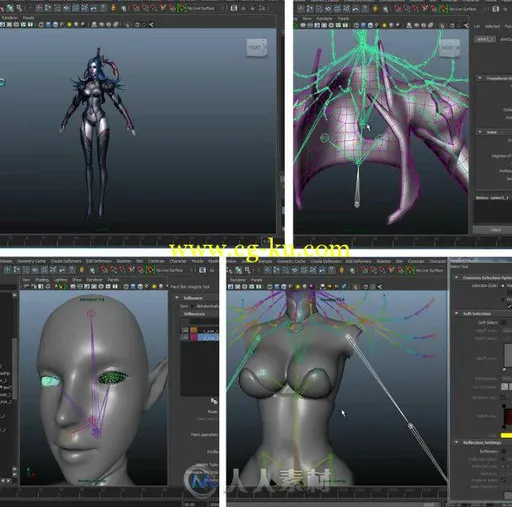Click the first red snap-to-grid magnet in the head window
512x507 pixels.
[x=104, y=270]
